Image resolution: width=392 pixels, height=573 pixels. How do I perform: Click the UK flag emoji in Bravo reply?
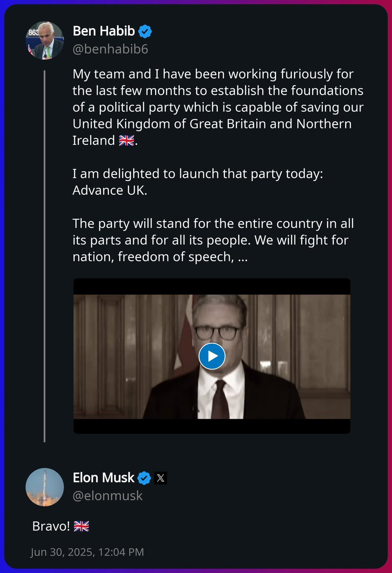(81, 526)
